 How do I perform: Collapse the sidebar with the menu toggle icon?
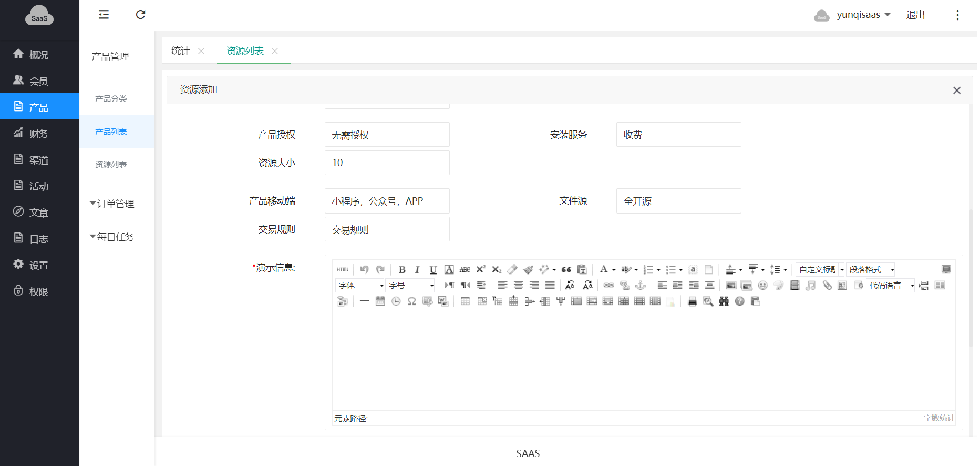coord(104,15)
